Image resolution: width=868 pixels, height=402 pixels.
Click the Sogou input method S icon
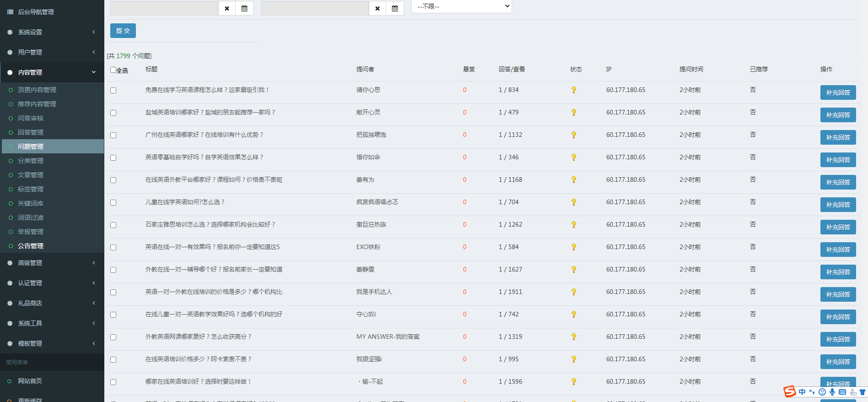(790, 391)
